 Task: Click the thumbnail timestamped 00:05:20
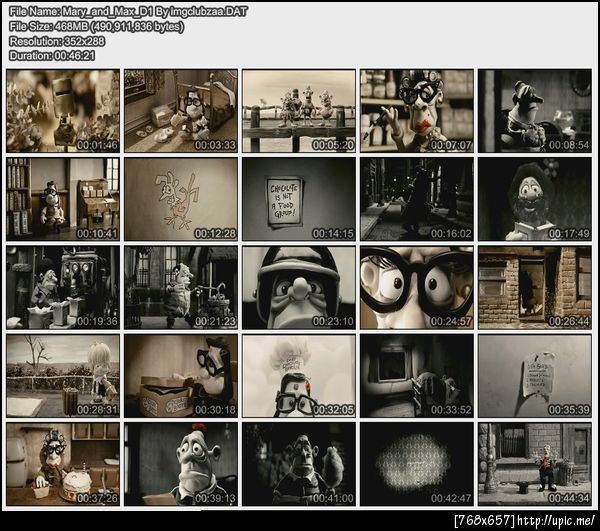pos(298,111)
